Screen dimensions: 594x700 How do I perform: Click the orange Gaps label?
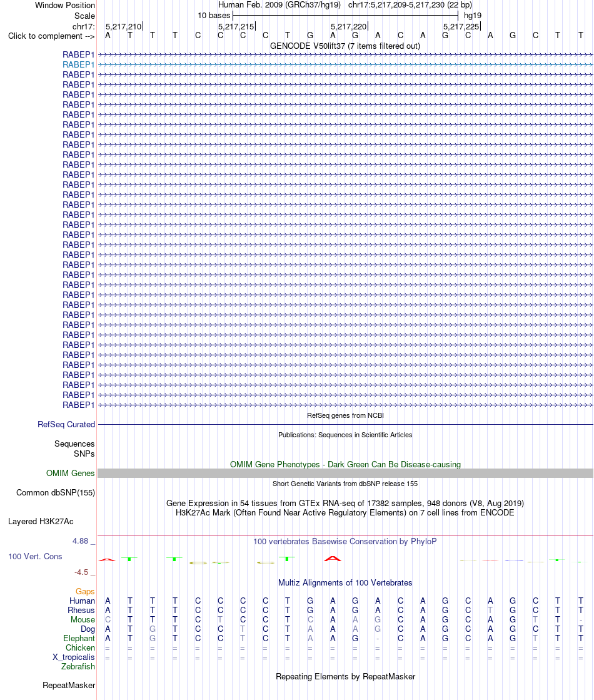pyautogui.click(x=85, y=592)
